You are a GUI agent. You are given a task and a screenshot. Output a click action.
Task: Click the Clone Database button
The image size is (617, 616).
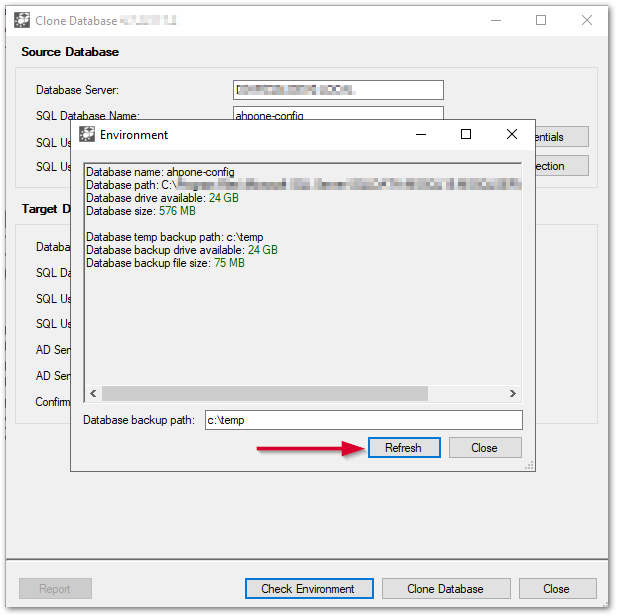[446, 588]
